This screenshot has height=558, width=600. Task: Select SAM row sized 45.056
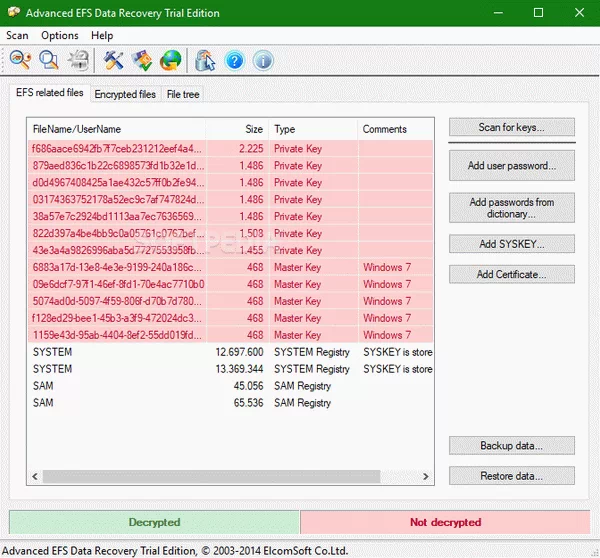click(x=230, y=386)
